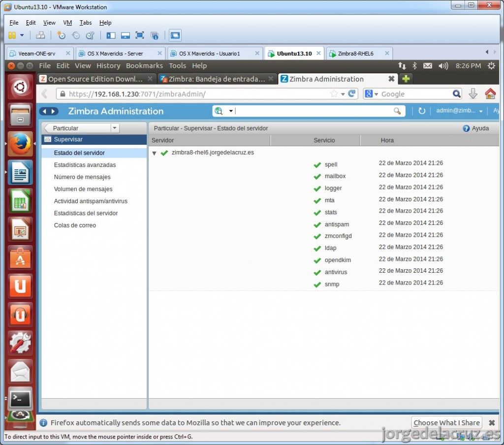Bookmark this page star icon
Screen dimensions: 504x445
pyautogui.click(x=334, y=94)
